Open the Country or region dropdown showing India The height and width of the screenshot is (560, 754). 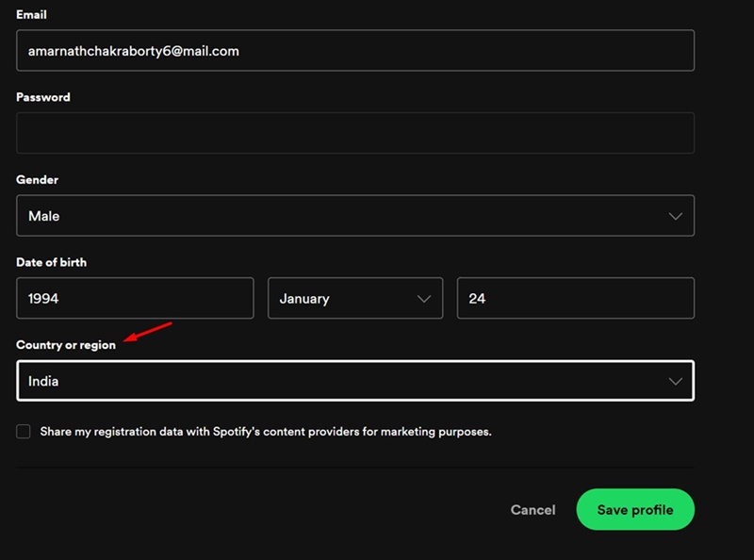[355, 381]
